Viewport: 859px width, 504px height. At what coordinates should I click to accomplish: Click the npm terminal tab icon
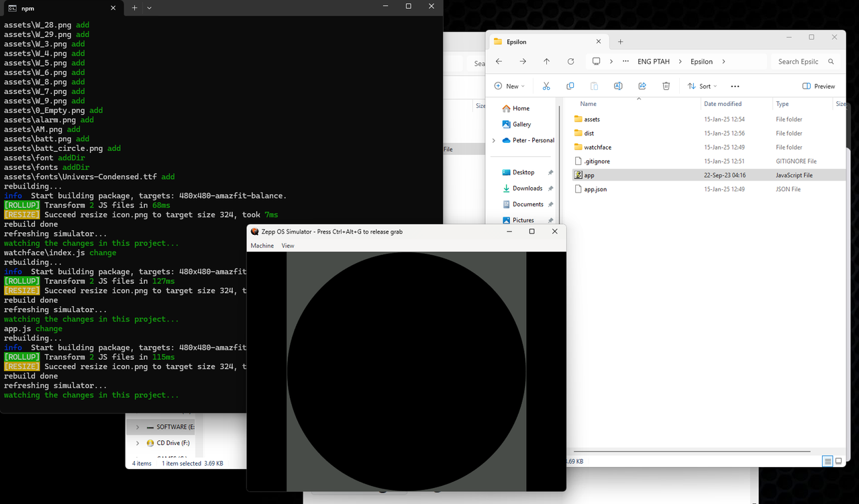point(12,8)
